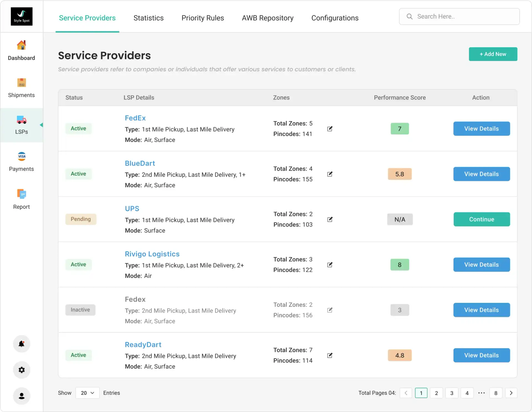View Details for ReadyDart
The width and height of the screenshot is (532, 412).
pyautogui.click(x=482, y=355)
